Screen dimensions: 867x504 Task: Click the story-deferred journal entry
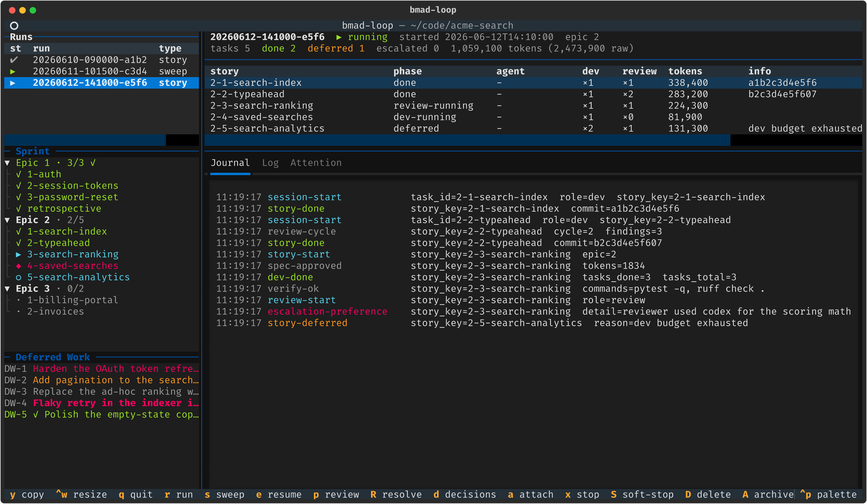(x=482, y=323)
